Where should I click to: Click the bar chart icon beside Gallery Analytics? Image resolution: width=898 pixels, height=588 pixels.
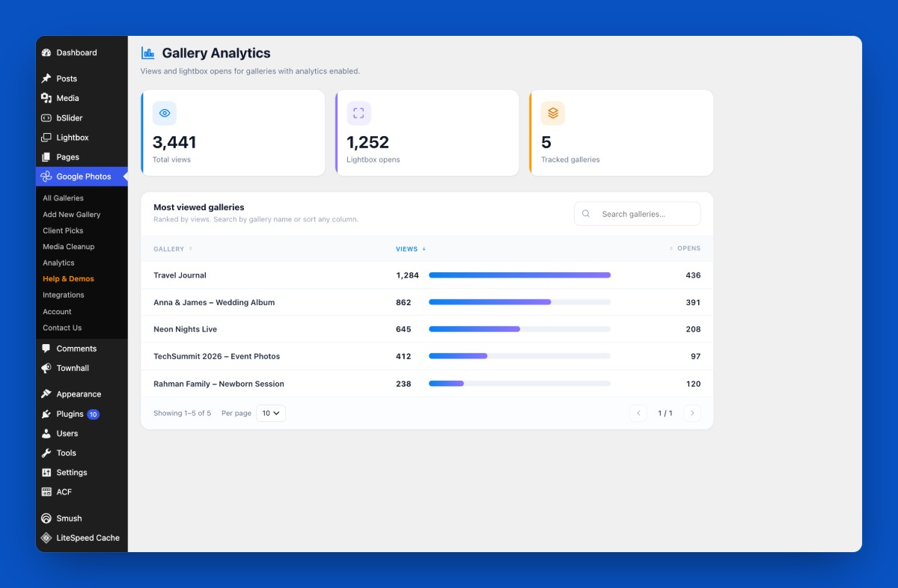148,53
